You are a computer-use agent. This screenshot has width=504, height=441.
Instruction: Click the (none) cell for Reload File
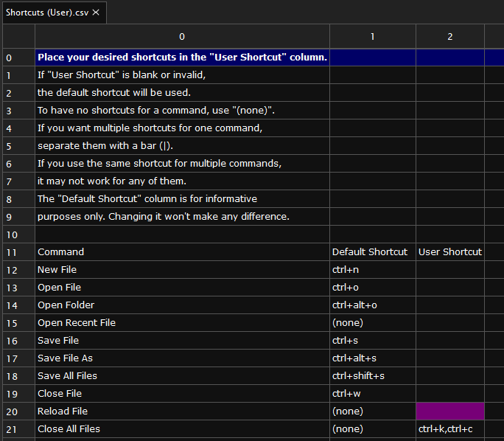tap(373, 411)
